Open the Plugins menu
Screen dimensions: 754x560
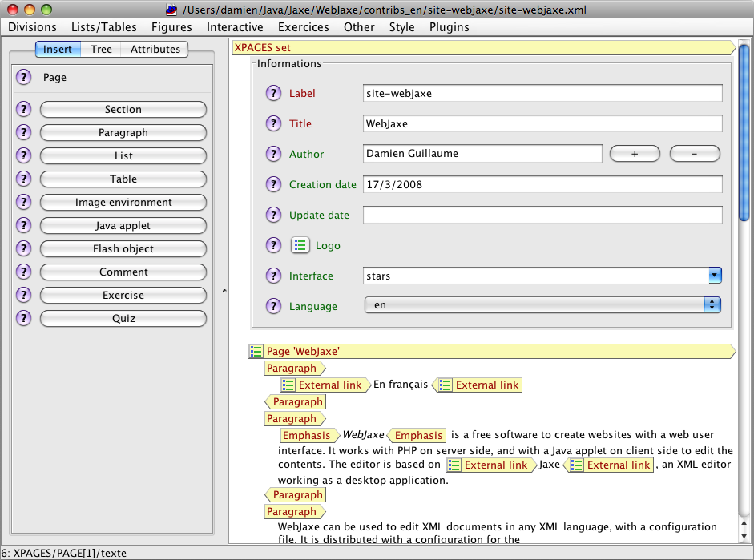point(449,27)
